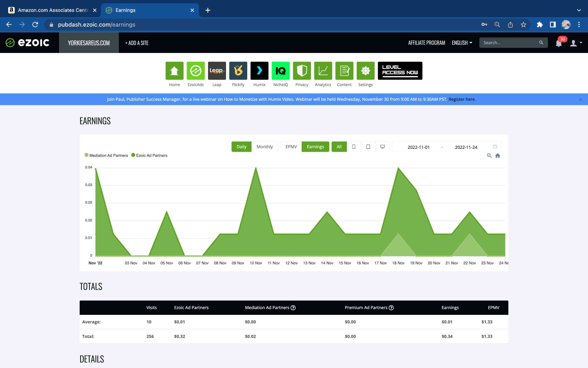Screen dimensions: 588x368
Task: Open the user account menu
Action: 576,43
